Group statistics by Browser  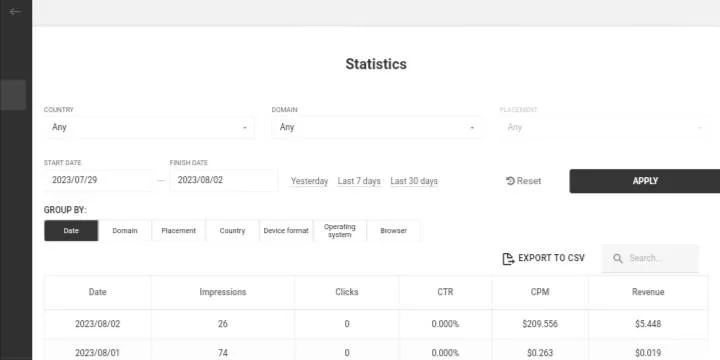point(394,231)
